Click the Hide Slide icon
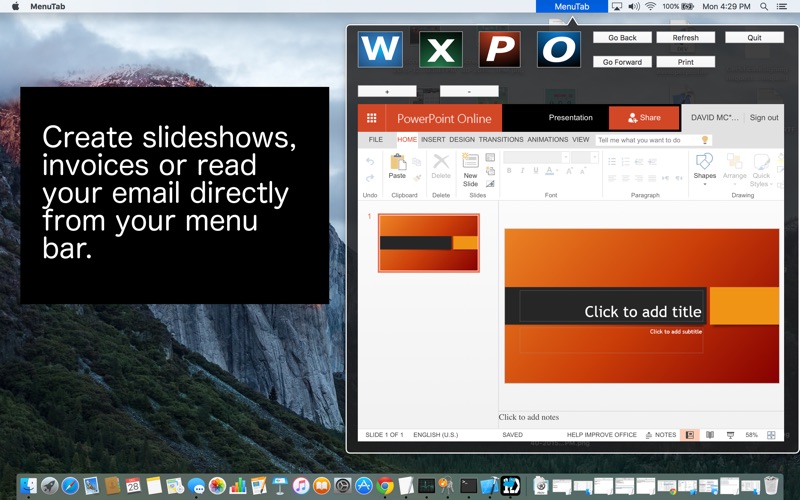The height and width of the screenshot is (500, 800). 490,184
